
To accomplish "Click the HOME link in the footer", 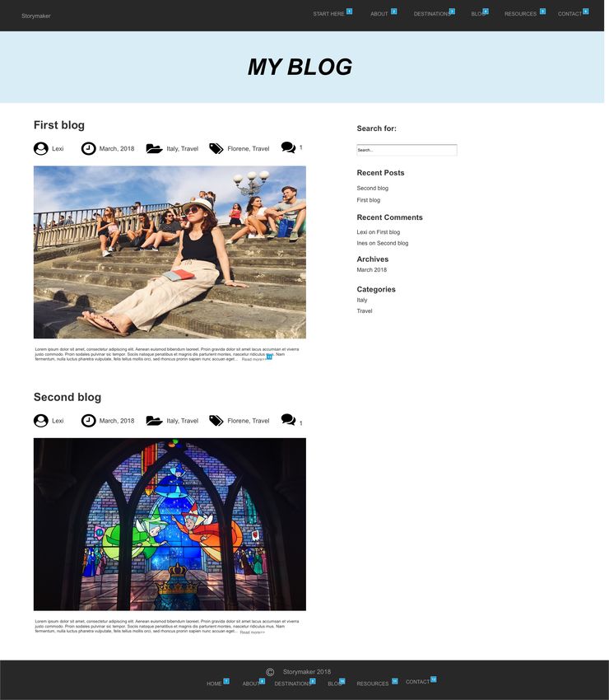I will [x=214, y=684].
